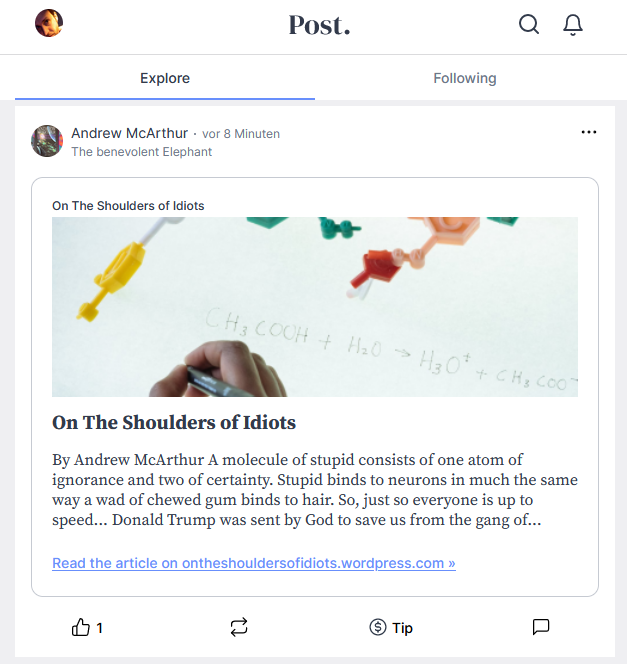Click the Andrew McArthur author name

(x=129, y=133)
